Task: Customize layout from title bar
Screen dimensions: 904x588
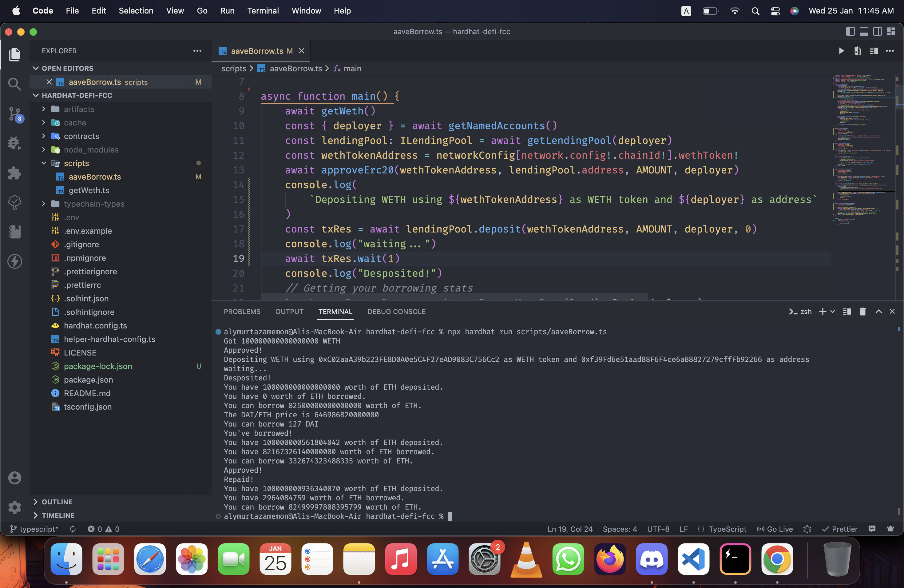Action: pyautogui.click(x=891, y=32)
